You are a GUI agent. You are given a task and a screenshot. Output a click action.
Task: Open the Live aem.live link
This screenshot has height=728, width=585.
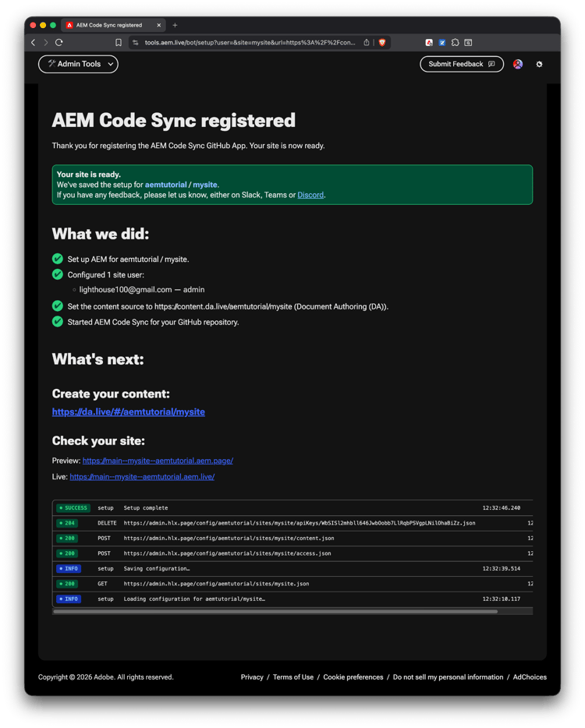(x=142, y=477)
